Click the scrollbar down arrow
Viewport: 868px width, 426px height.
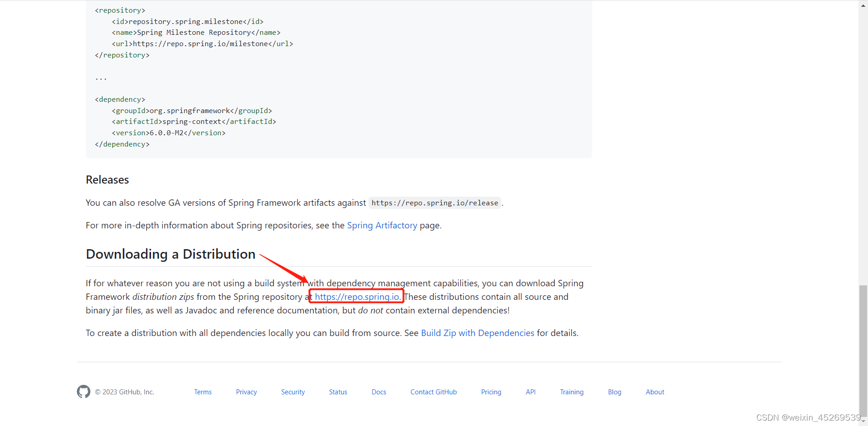(x=863, y=421)
